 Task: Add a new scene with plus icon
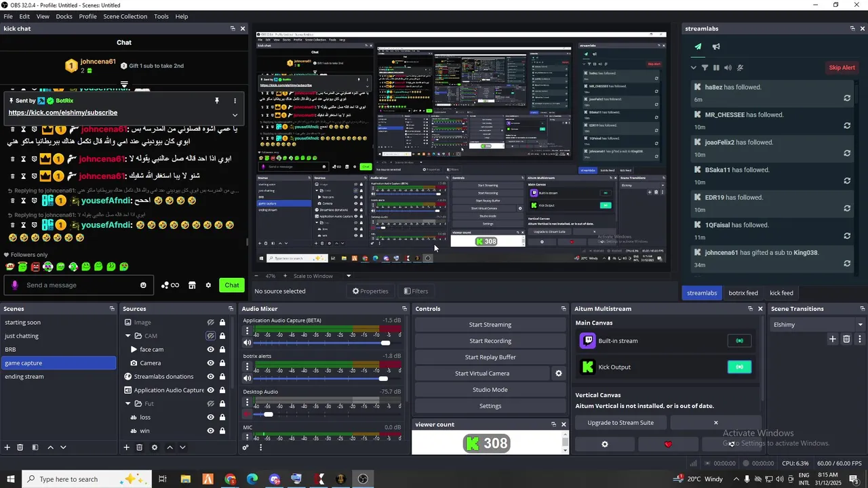pos(7,447)
